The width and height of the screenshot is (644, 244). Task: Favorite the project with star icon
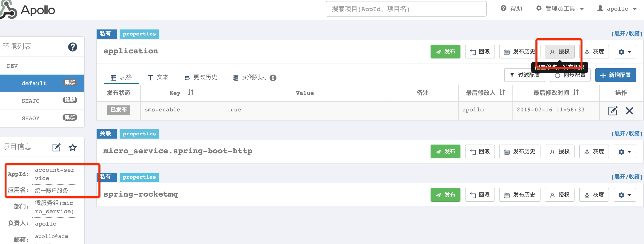tap(73, 147)
